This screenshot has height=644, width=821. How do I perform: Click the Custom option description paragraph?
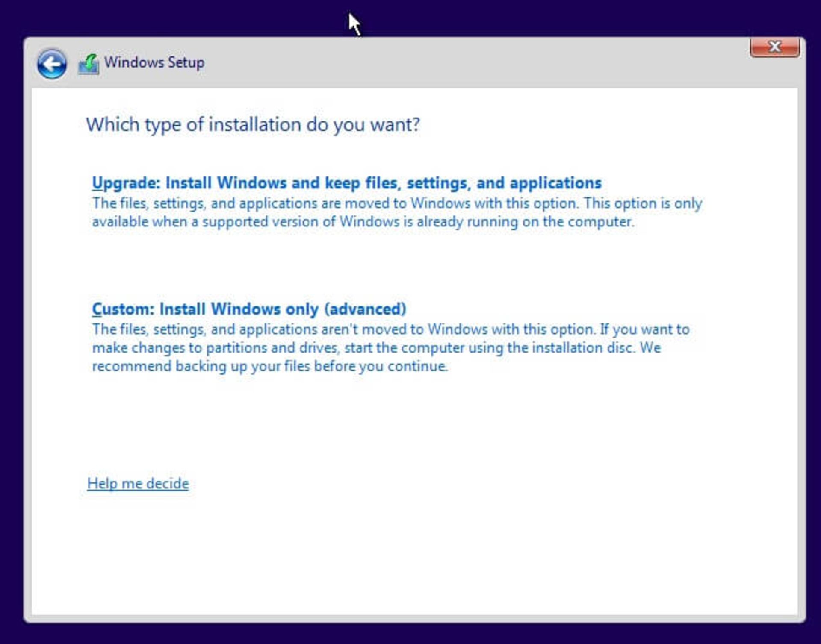click(391, 348)
